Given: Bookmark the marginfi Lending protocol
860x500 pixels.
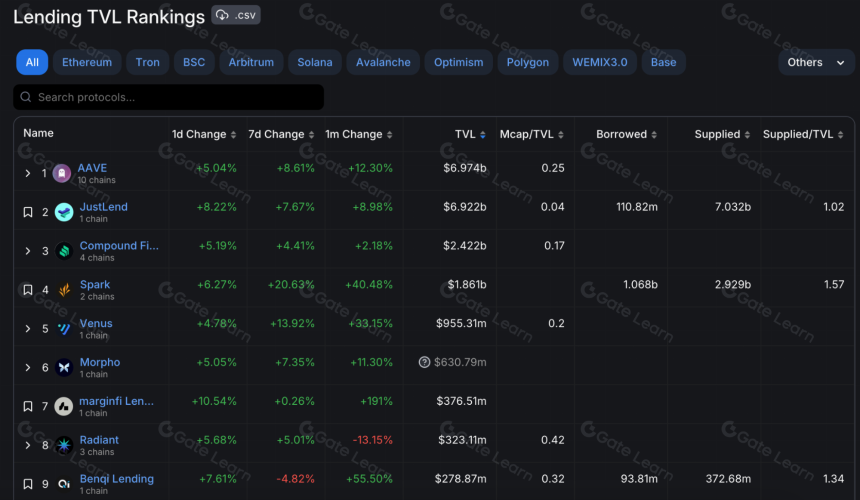Looking at the screenshot, I should (27, 406).
